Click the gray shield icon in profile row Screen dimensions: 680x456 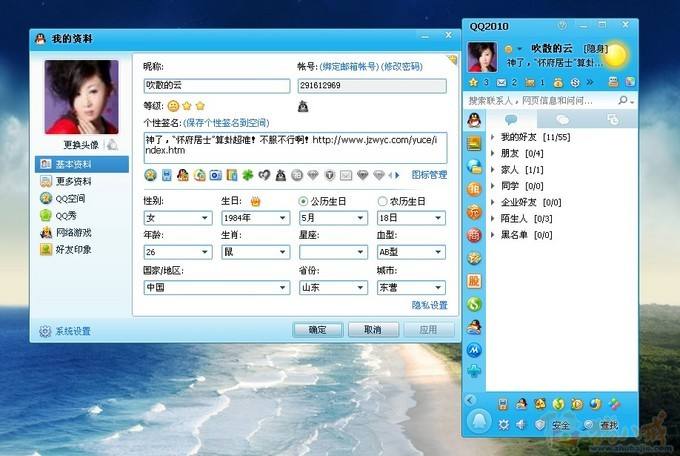pyautogui.click(x=330, y=175)
